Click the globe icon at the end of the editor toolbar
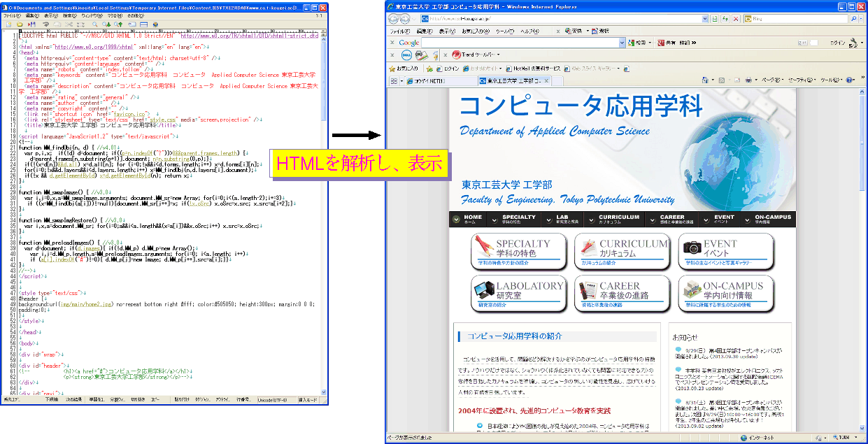 click(x=155, y=24)
